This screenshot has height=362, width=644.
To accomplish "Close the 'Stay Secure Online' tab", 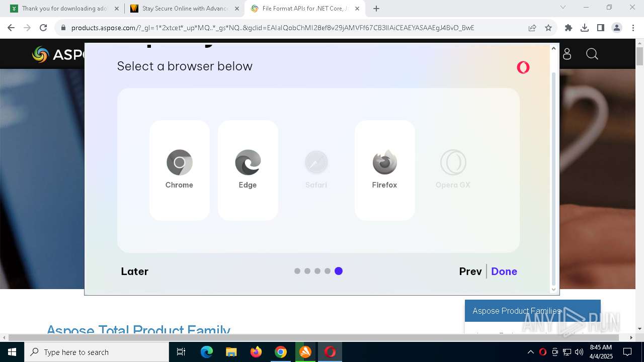I will 237,9.
